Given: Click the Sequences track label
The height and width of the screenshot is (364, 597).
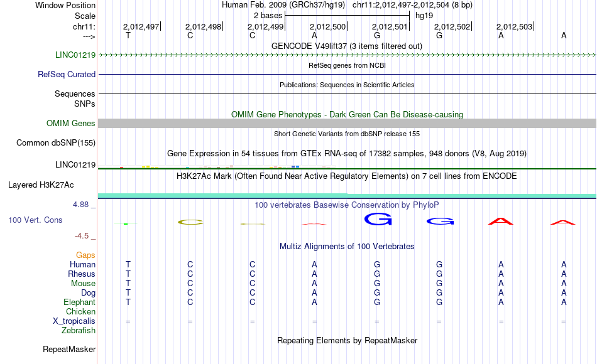Looking at the screenshot, I should (x=75, y=94).
